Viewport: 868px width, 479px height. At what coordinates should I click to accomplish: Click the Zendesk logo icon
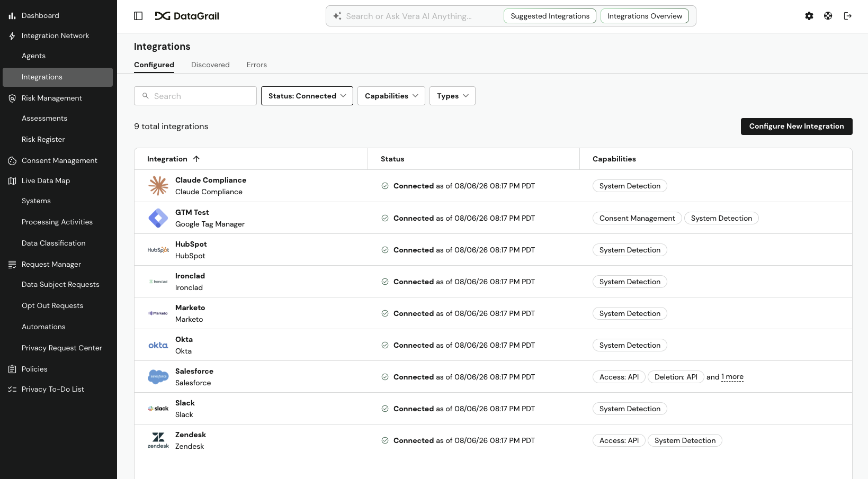coord(158,440)
